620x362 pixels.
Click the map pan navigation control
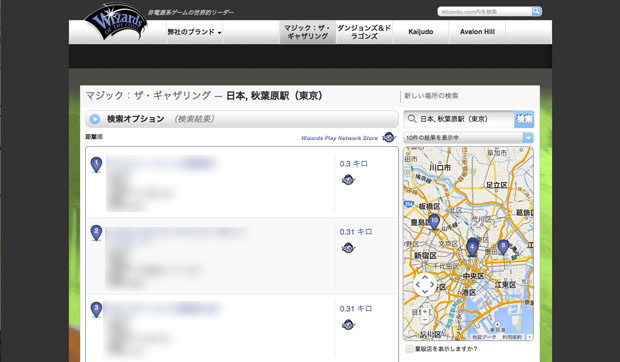[x=425, y=284]
